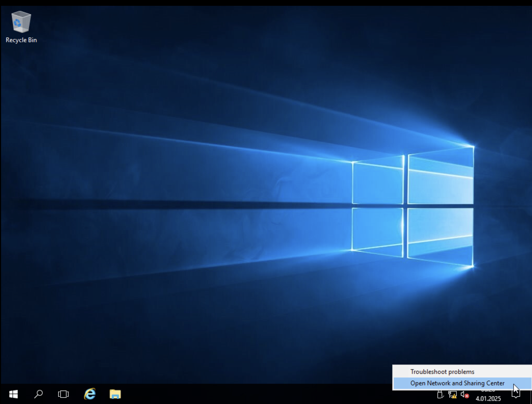
Task: Click the taskbar search magnifier icon
Action: click(x=39, y=394)
